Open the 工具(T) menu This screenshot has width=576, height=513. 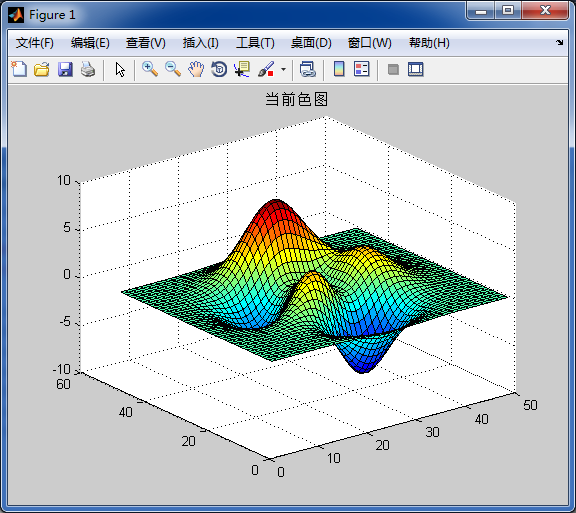[255, 43]
